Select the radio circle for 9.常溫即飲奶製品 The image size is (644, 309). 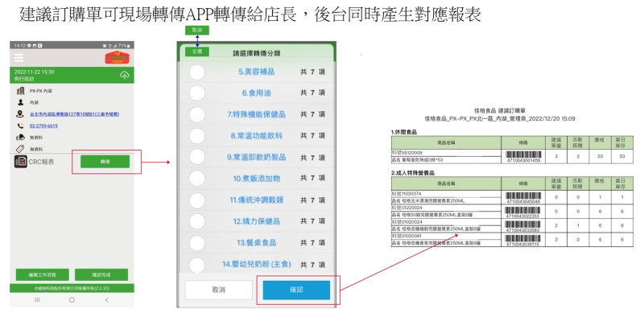(197, 157)
